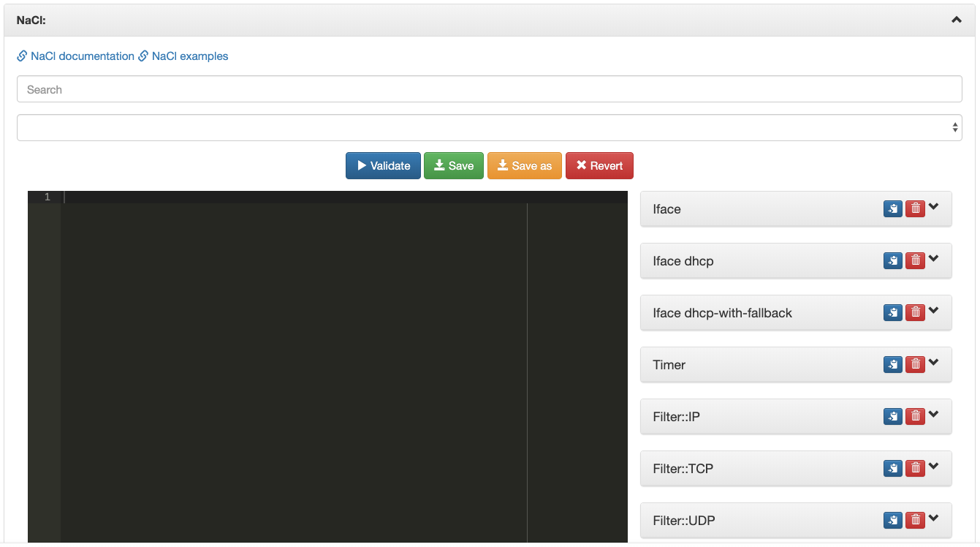The width and height of the screenshot is (980, 547).
Task: Expand the Iface snippet panel
Action: pos(933,207)
